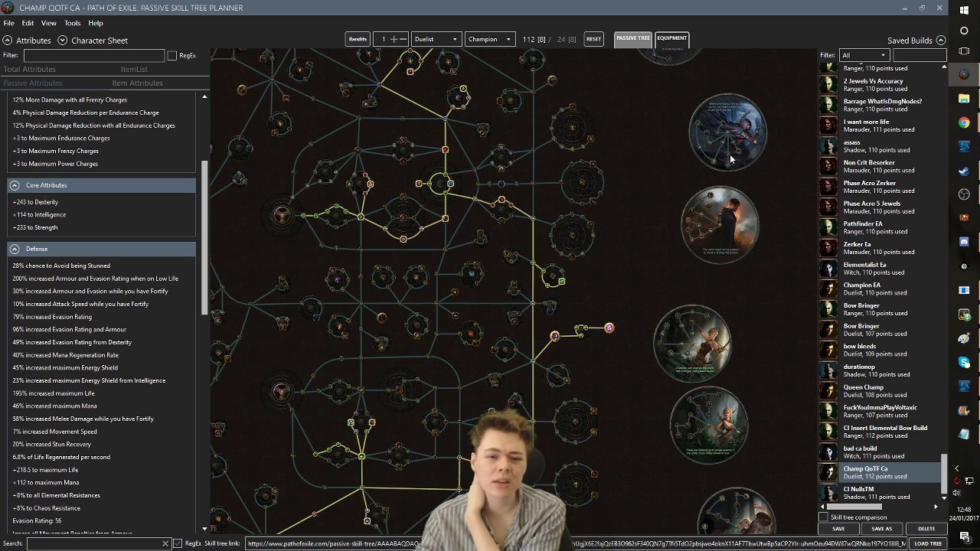
Task: Open the Tools menu
Action: click(72, 23)
